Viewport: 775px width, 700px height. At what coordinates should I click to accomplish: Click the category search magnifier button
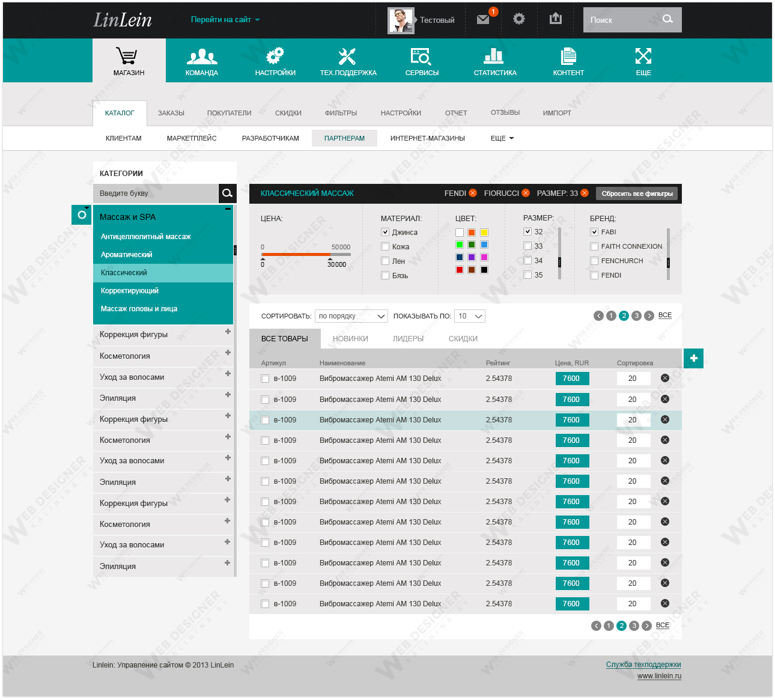pyautogui.click(x=227, y=193)
